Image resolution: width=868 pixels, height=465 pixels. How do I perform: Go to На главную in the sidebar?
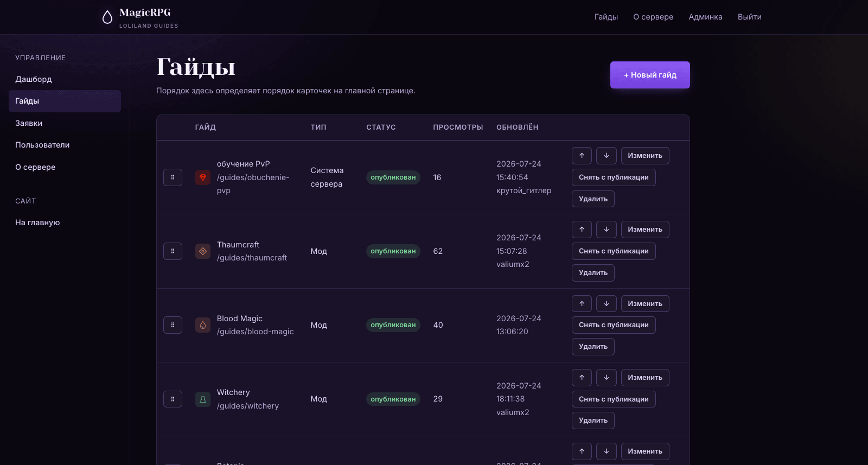coord(65,222)
